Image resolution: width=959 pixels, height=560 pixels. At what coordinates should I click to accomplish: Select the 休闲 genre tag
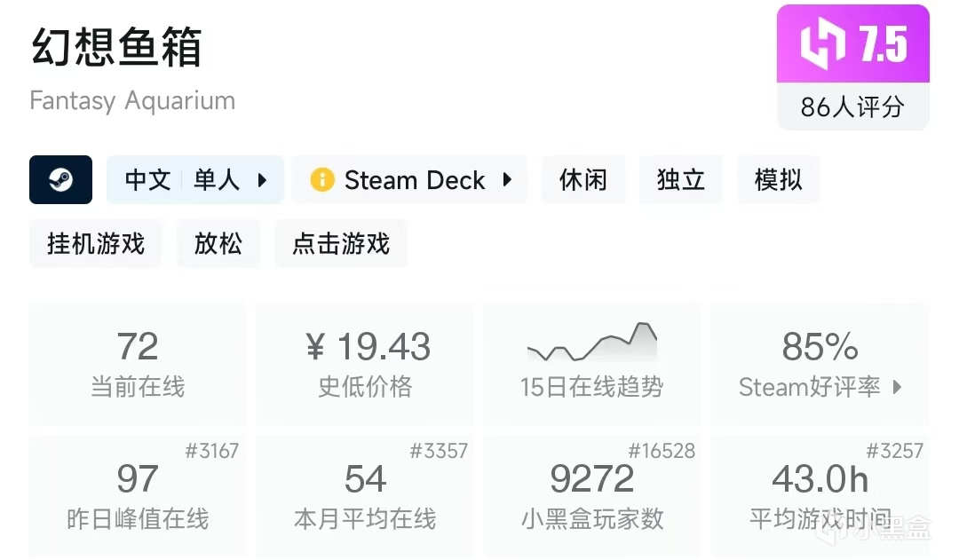tap(583, 180)
